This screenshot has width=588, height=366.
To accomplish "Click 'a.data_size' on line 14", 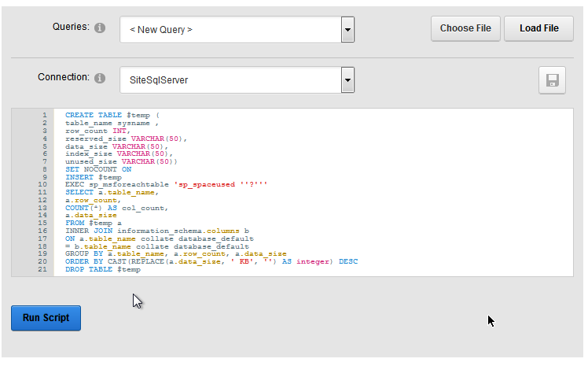I will [90, 216].
